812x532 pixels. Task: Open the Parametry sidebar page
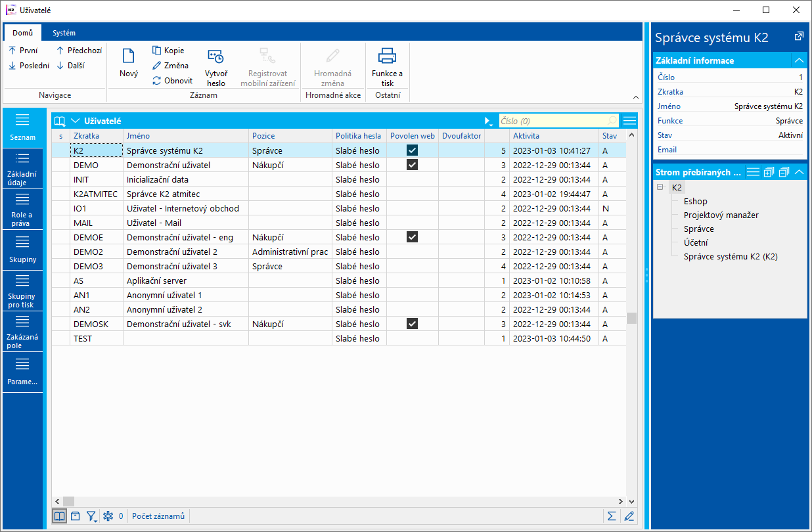[23, 372]
